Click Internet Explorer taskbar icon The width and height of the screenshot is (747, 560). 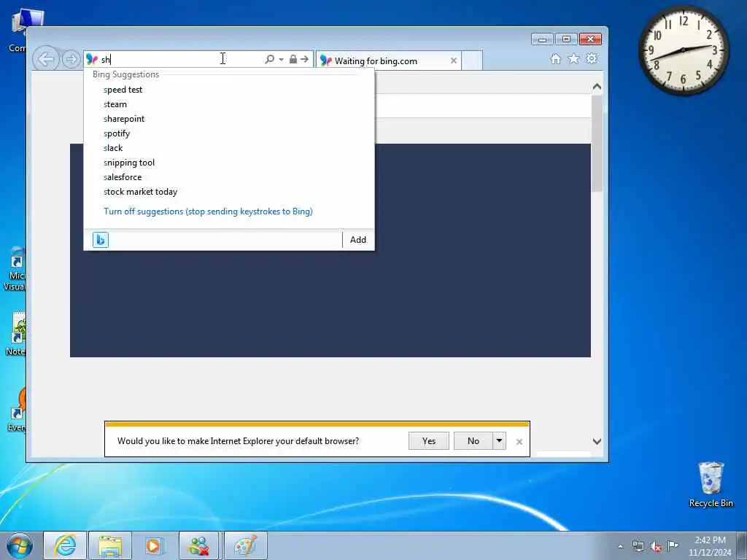click(x=65, y=545)
